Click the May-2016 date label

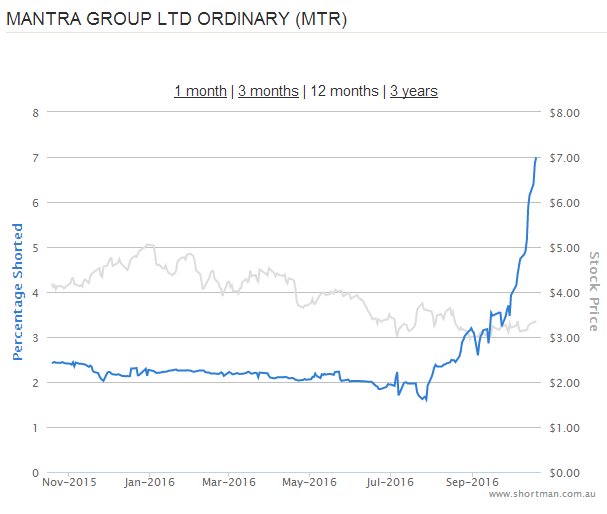click(309, 482)
